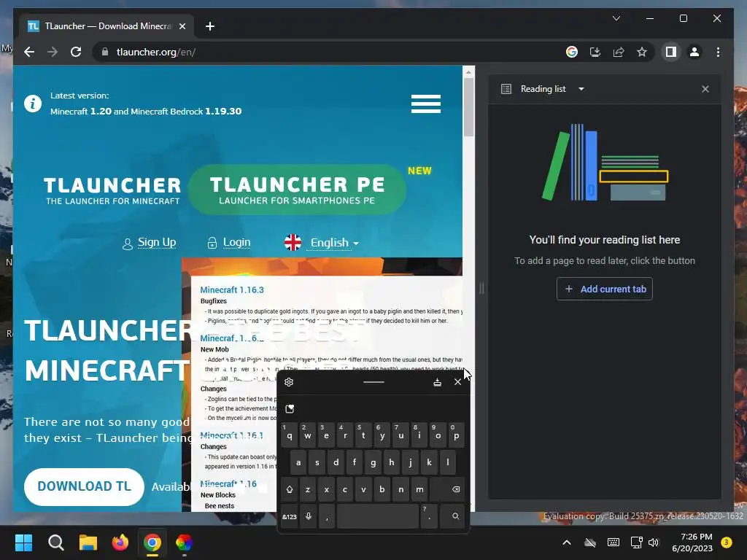The image size is (747, 560).
Task: Tap the microphone dictation key
Action: [309, 516]
